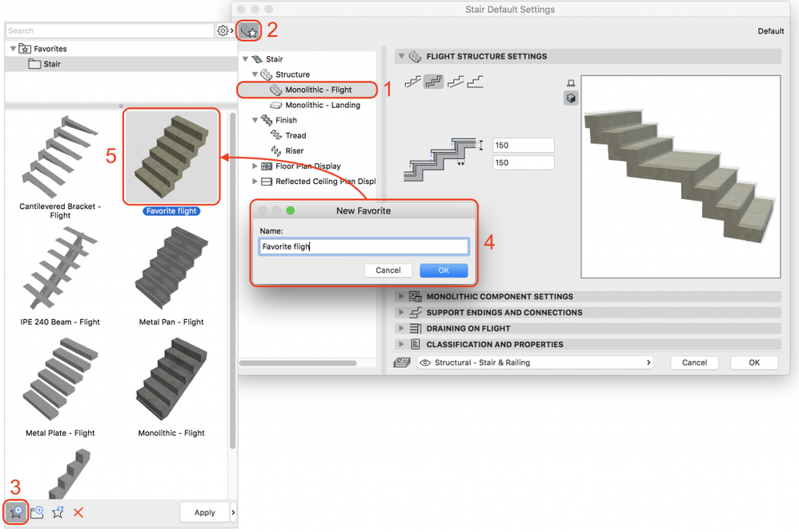Switch preview to 3D cube view
The width and height of the screenshot is (799, 532).
(571, 98)
